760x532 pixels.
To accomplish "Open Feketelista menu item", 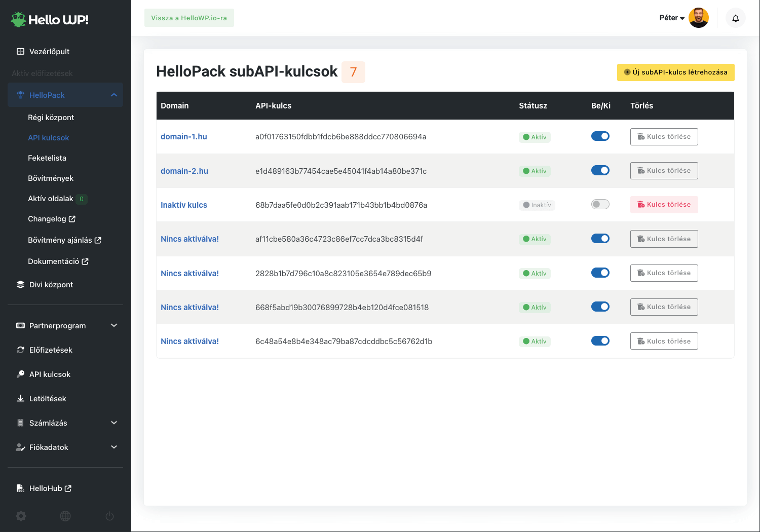I will tap(47, 158).
